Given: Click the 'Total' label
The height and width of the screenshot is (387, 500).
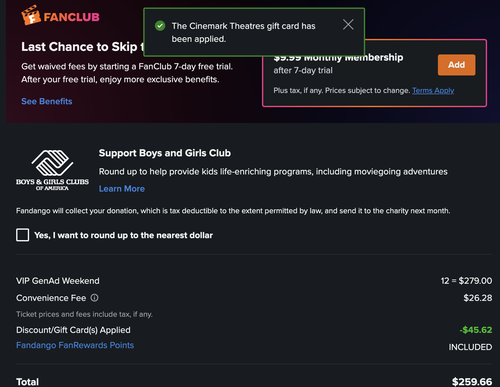Looking at the screenshot, I should pos(27,382).
